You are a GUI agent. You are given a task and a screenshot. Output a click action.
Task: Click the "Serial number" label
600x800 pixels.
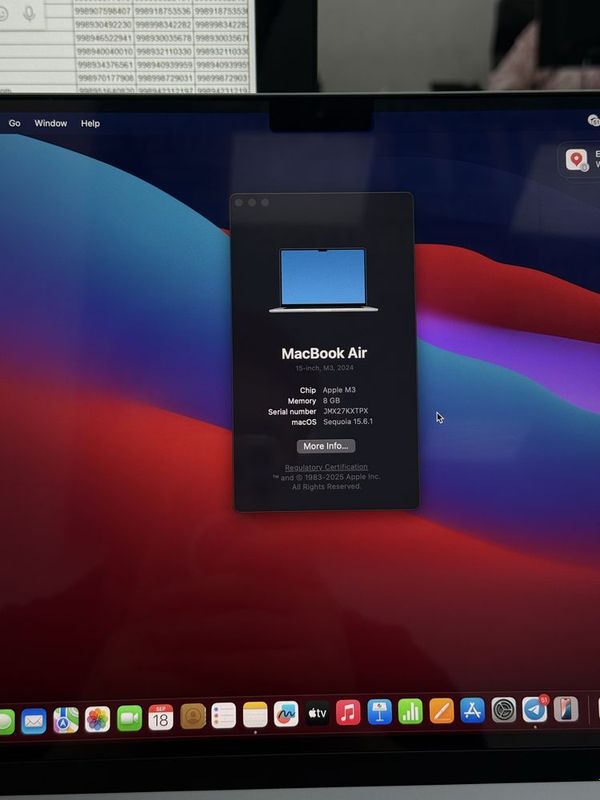click(x=292, y=412)
